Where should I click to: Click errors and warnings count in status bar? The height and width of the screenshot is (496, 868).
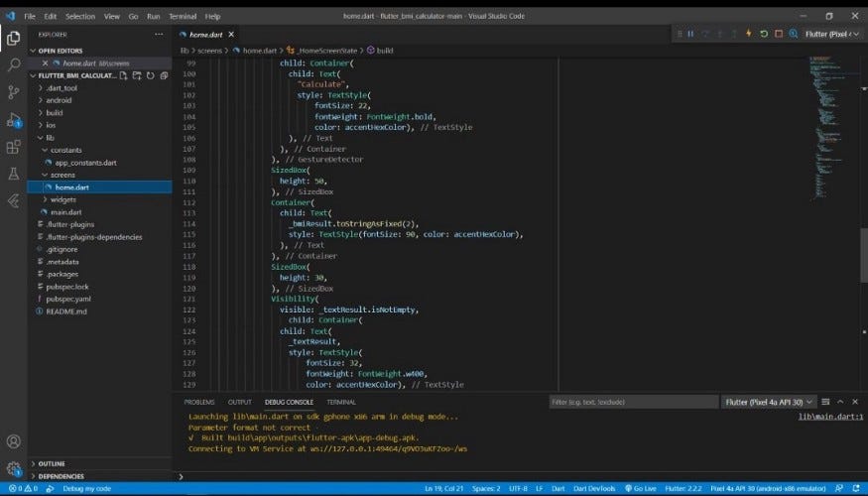point(23,489)
